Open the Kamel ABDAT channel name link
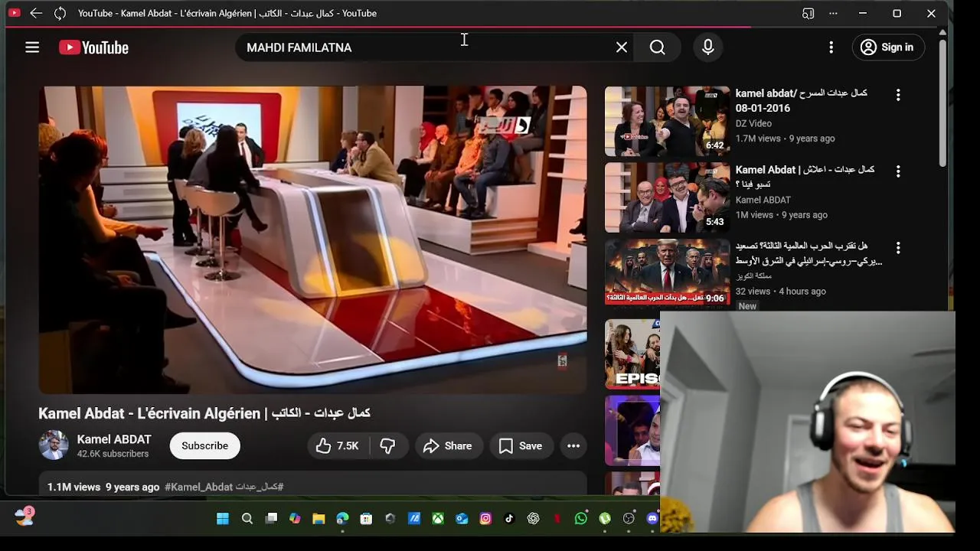 coord(114,439)
